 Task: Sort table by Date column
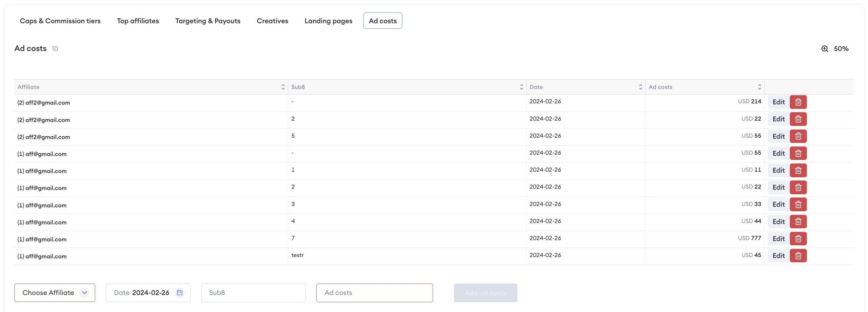(x=640, y=87)
